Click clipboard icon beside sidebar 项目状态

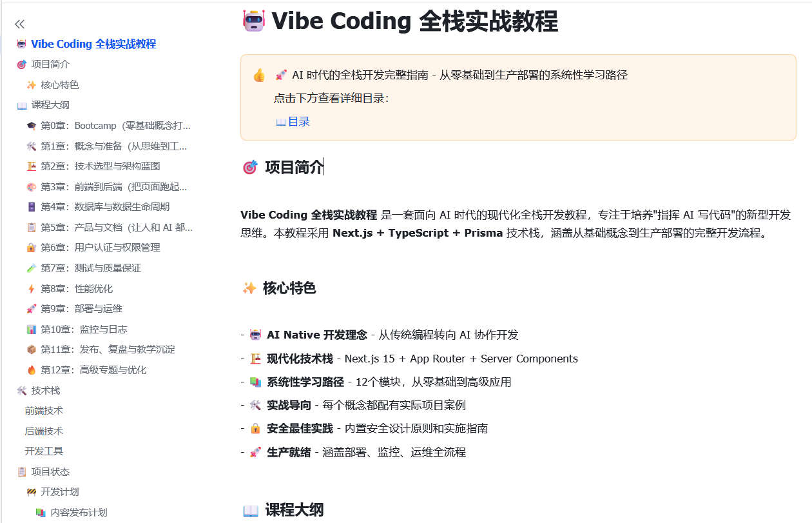tap(21, 472)
